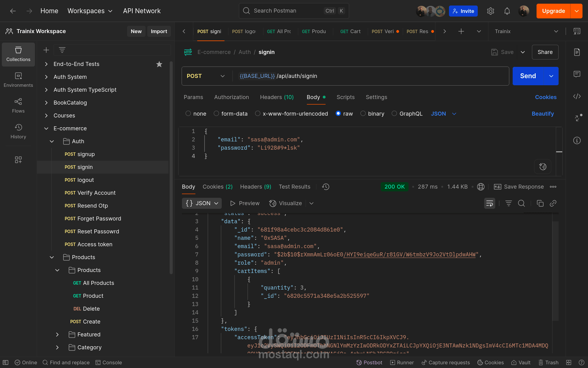Image resolution: width=588 pixels, height=368 pixels.
Task: Collapse the E-commerce collection
Action: point(46,128)
